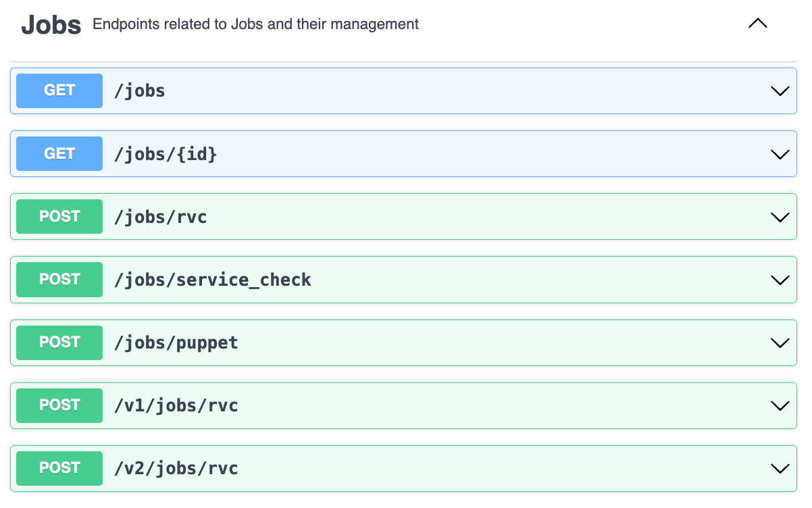Expand the POST /jobs/service_check chevron

pos(780,280)
